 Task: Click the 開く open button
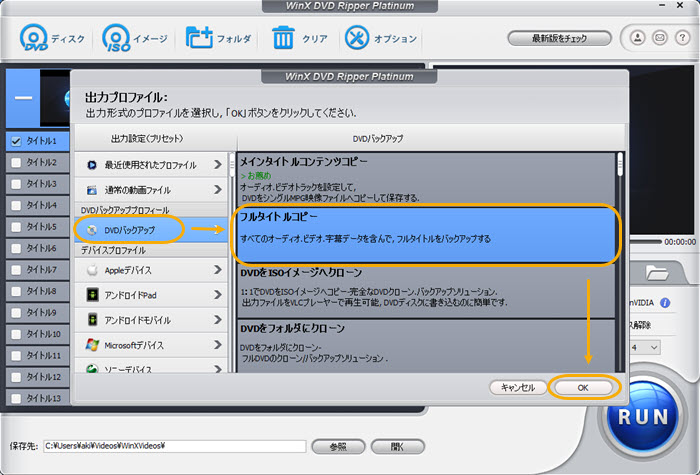[x=397, y=446]
